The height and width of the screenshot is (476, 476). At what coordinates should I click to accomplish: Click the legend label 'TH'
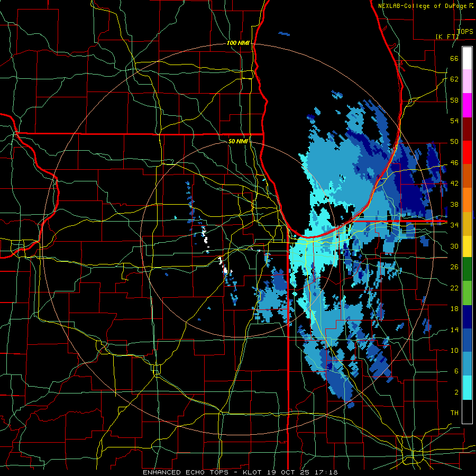point(454,413)
